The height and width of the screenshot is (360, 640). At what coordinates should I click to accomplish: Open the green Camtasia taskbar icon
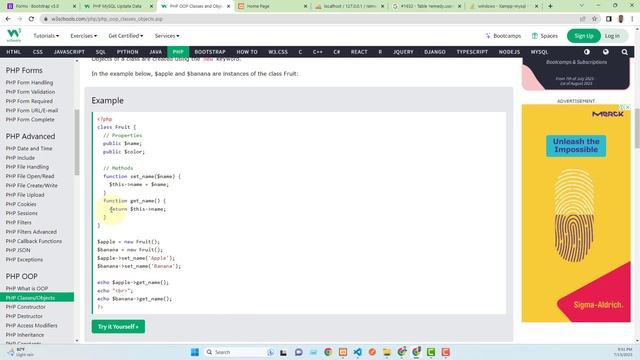(x=431, y=352)
